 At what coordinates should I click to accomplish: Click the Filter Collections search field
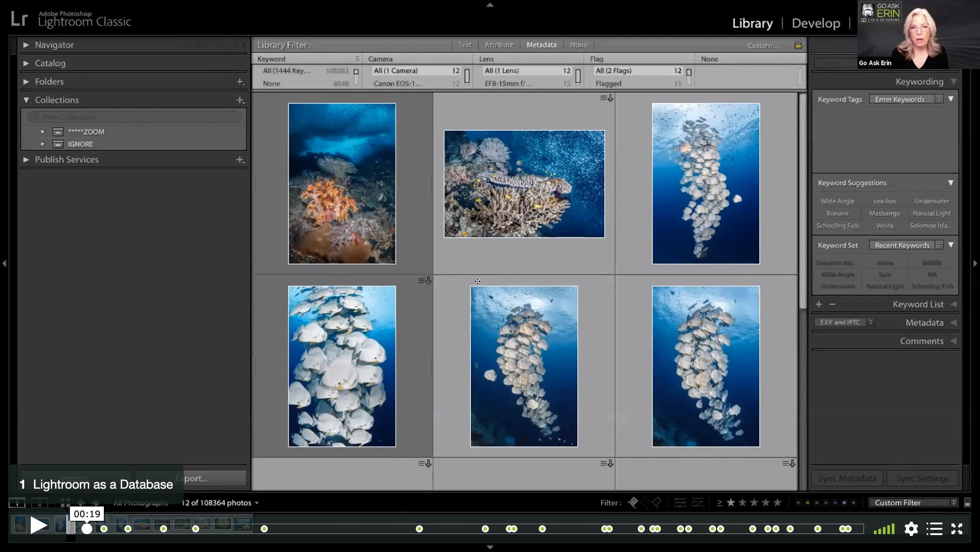(x=134, y=117)
